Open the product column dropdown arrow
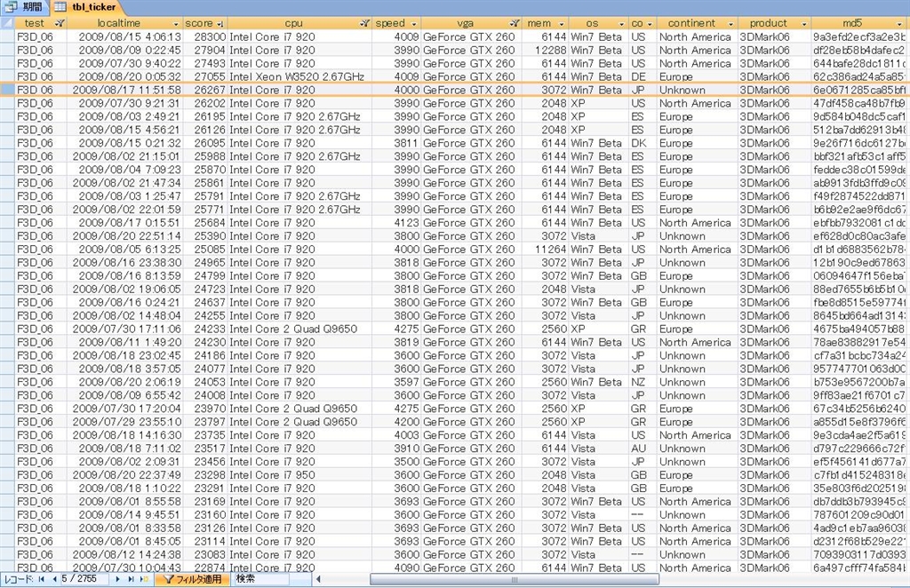910x588 pixels. pyautogui.click(x=803, y=24)
